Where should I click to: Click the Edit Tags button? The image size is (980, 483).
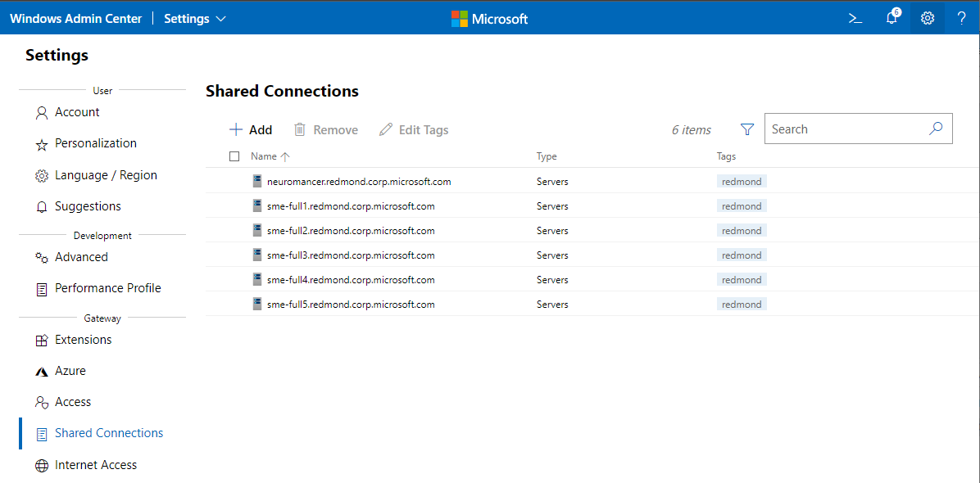[414, 129]
